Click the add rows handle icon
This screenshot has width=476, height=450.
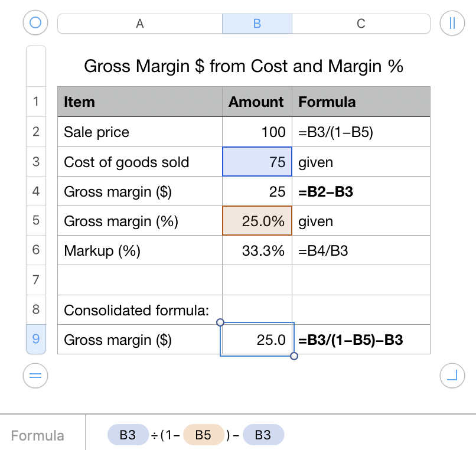point(35,375)
